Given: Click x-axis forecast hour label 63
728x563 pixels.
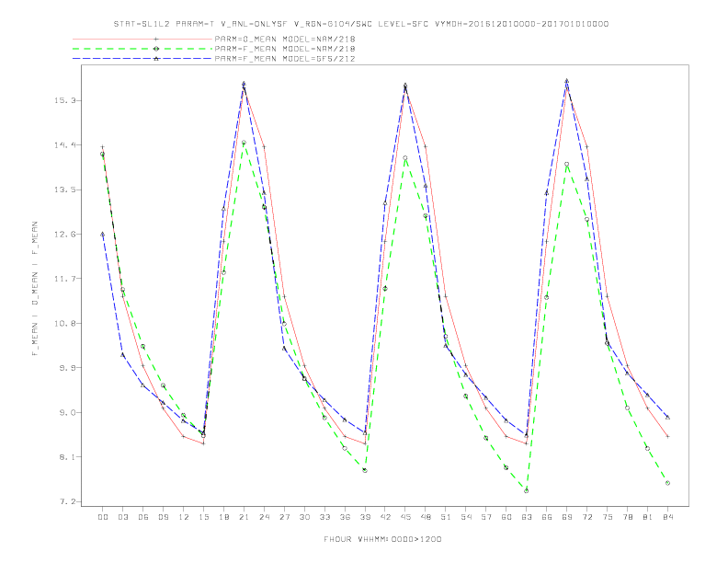Looking at the screenshot, I should pyautogui.click(x=527, y=517).
